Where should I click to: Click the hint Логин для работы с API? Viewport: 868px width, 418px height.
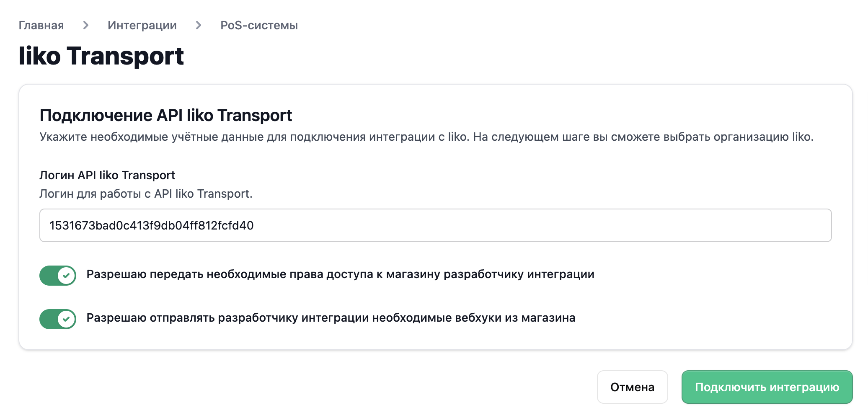click(x=146, y=194)
